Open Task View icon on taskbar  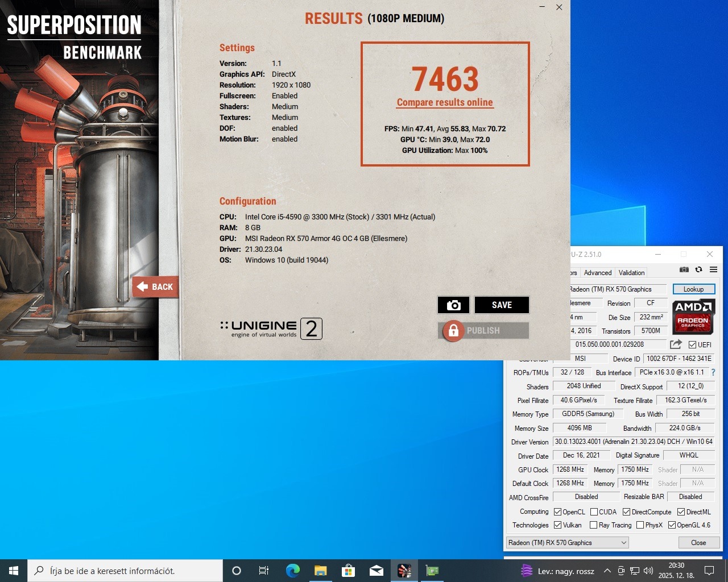264,571
